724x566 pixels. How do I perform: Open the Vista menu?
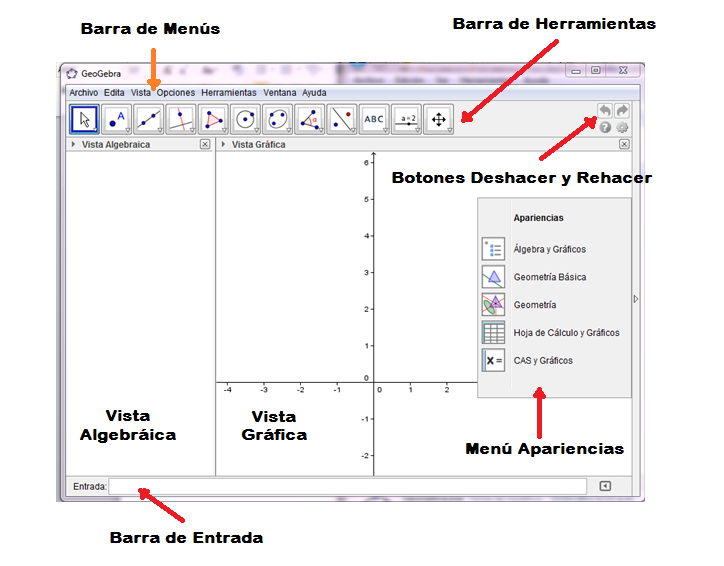pos(140,93)
